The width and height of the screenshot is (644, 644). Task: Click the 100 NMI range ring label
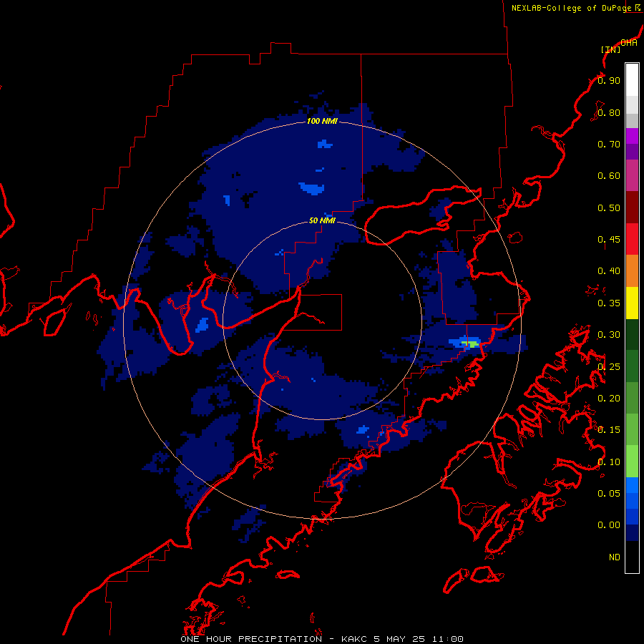tap(322, 121)
